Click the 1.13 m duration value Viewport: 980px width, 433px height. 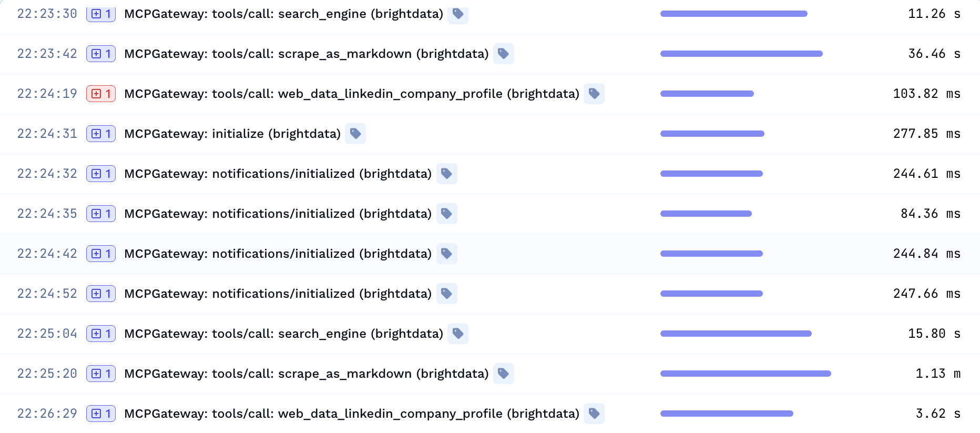(938, 374)
